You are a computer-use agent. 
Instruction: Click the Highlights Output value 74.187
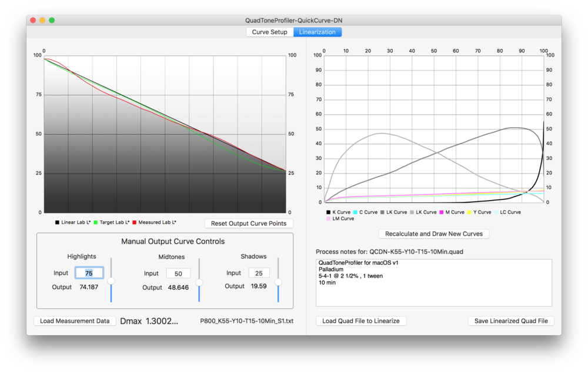89,287
